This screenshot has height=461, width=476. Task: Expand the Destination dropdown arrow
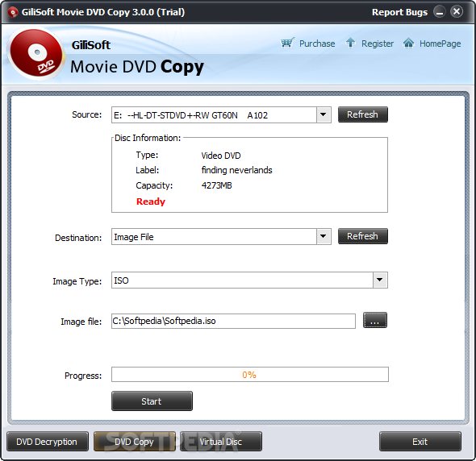pos(324,236)
